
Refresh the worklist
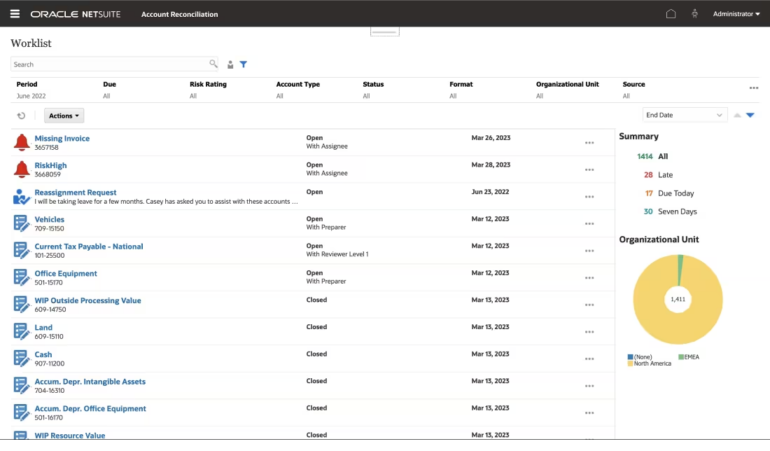21,116
